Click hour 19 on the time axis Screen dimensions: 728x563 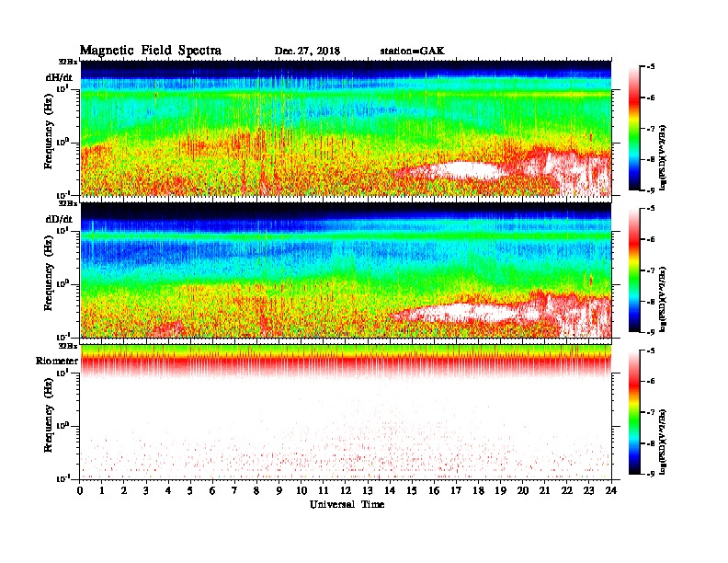tap(500, 491)
